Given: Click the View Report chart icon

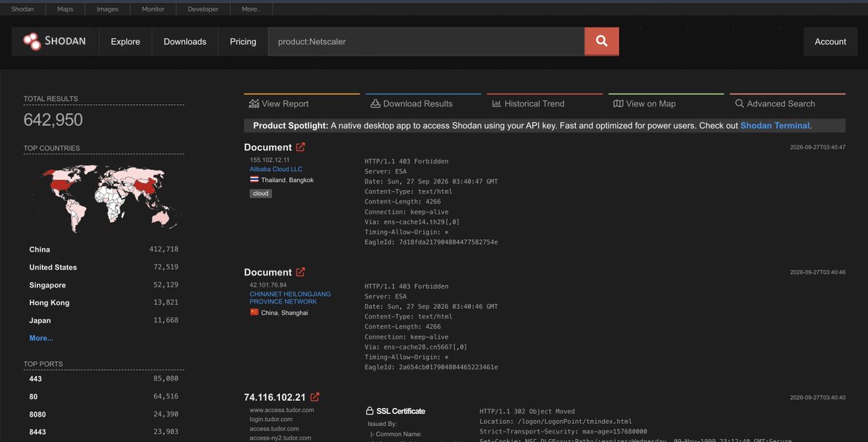Looking at the screenshot, I should 253,103.
